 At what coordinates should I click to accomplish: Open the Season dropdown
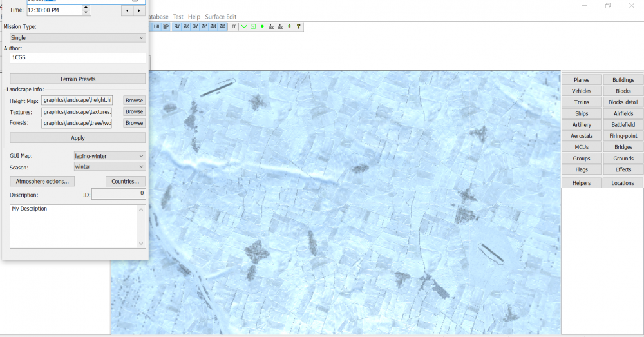pyautogui.click(x=110, y=167)
